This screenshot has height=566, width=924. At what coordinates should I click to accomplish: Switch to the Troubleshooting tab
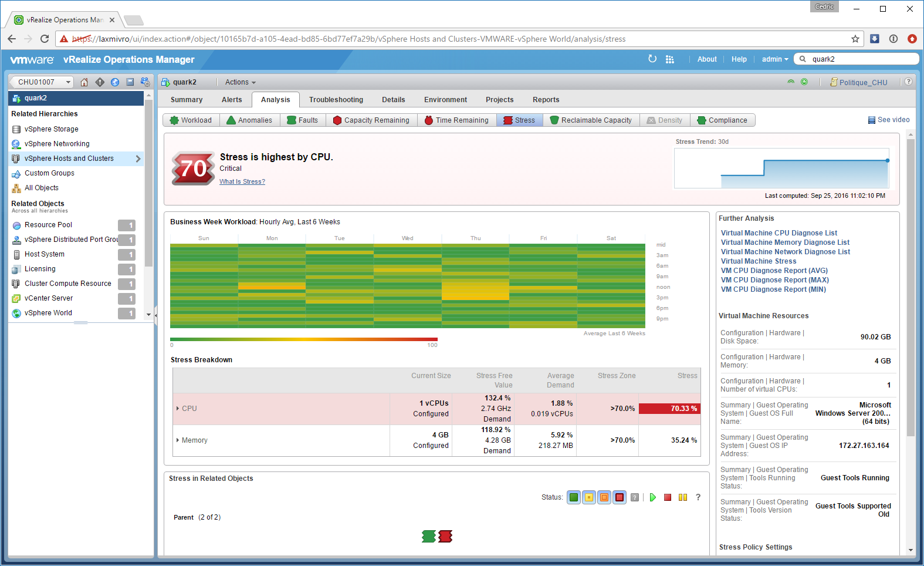[x=336, y=100]
